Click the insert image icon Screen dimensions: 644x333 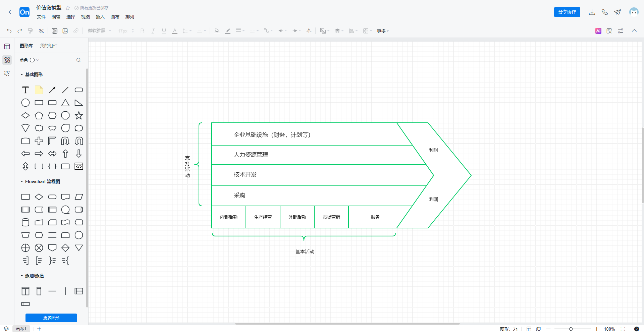(65, 31)
